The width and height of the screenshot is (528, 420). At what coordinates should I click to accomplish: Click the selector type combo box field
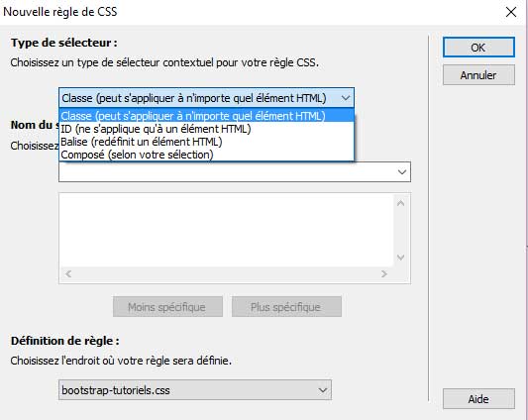coord(206,98)
